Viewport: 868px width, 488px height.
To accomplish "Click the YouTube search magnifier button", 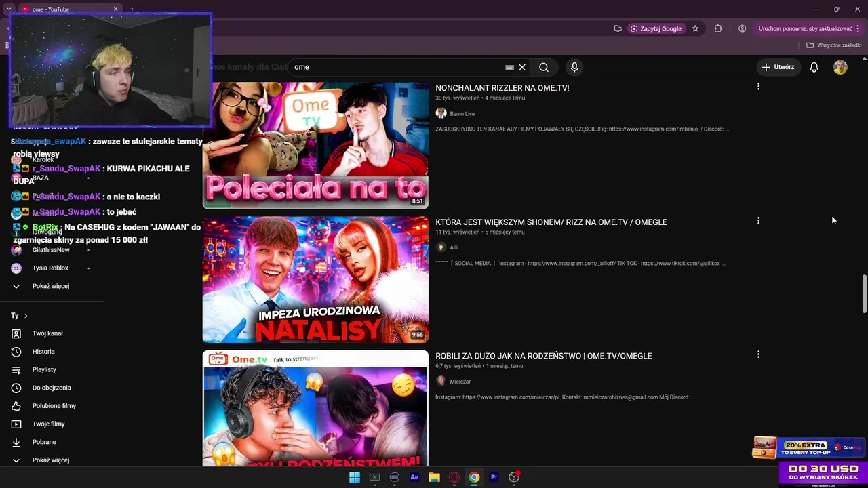I will (544, 67).
